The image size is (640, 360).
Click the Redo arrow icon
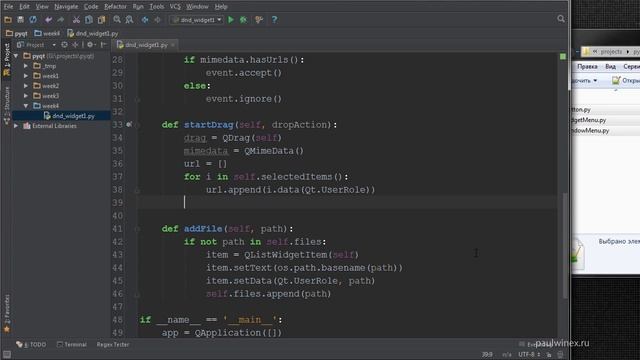pos(61,20)
